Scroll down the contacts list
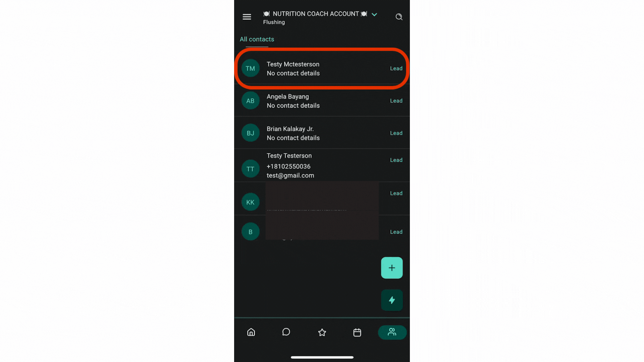Image resolution: width=644 pixels, height=362 pixels. pos(322,177)
